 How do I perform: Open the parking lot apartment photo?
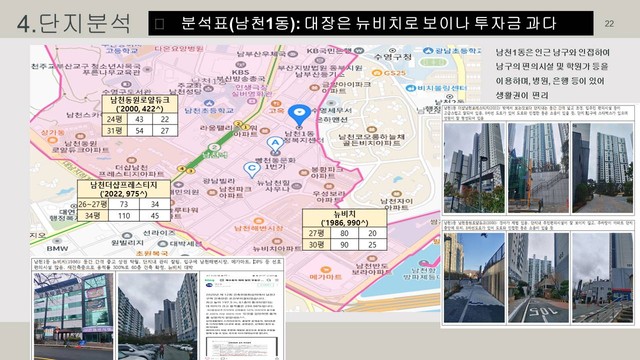[158, 316]
